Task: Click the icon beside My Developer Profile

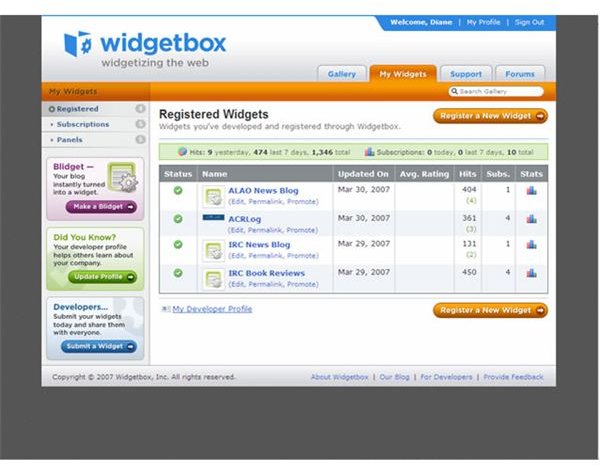Action: coord(166,309)
